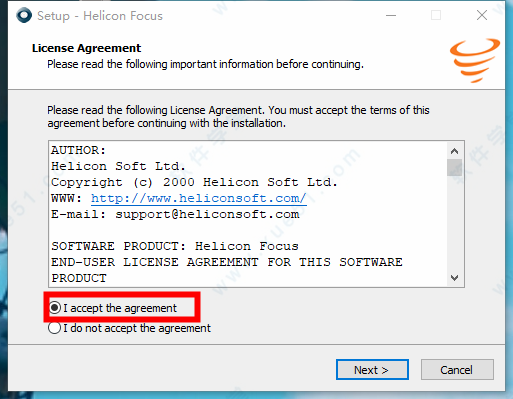Open the heliconsoft.com website link
Screen dimensions: 513x399
tap(198, 198)
